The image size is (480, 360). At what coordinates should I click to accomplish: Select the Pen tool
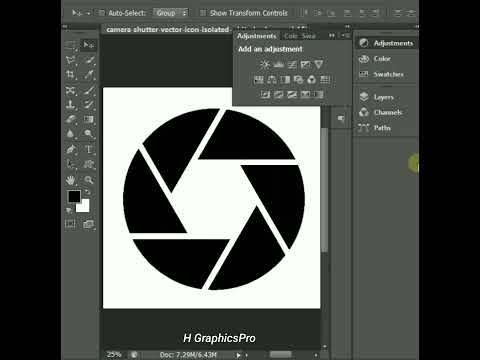coord(71,149)
